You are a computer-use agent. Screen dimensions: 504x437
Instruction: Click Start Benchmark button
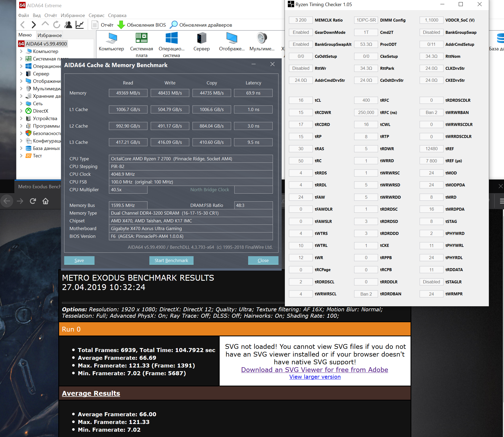coord(171,260)
